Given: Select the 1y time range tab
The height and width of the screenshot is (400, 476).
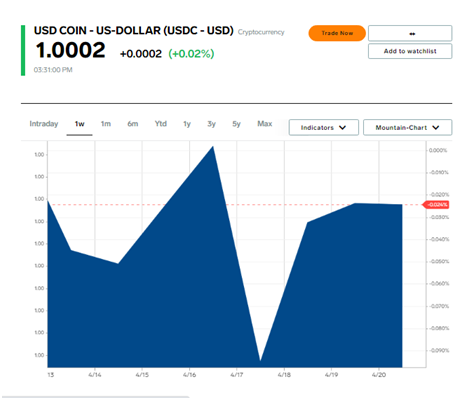Looking at the screenshot, I should click(187, 124).
